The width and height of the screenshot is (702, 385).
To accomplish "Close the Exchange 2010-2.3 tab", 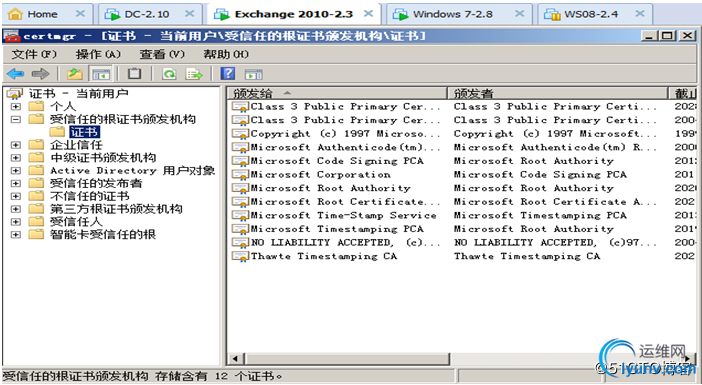I will [368, 14].
